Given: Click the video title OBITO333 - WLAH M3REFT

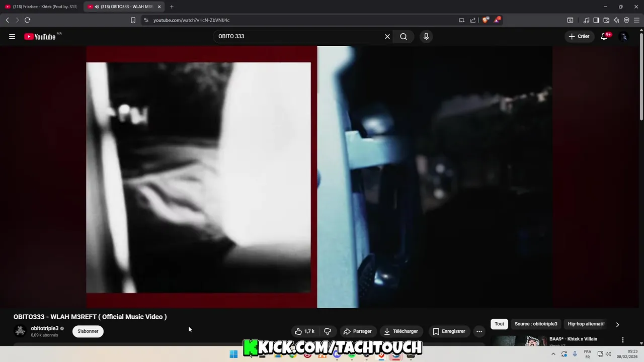Looking at the screenshot, I should [90, 317].
